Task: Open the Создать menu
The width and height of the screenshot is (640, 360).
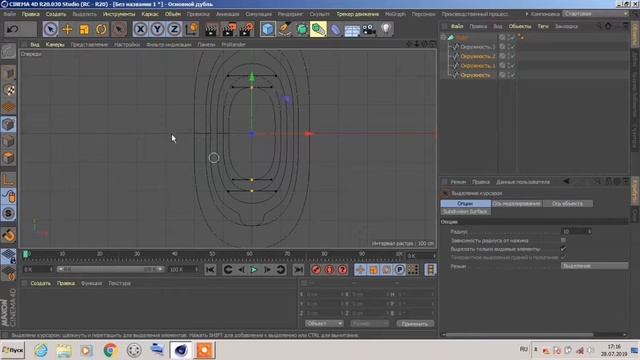Action: [56, 14]
